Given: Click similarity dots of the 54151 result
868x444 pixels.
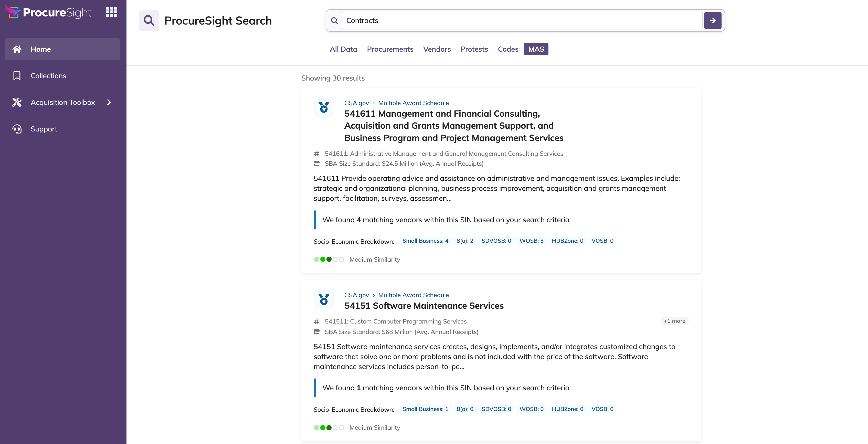Looking at the screenshot, I should pyautogui.click(x=329, y=428).
